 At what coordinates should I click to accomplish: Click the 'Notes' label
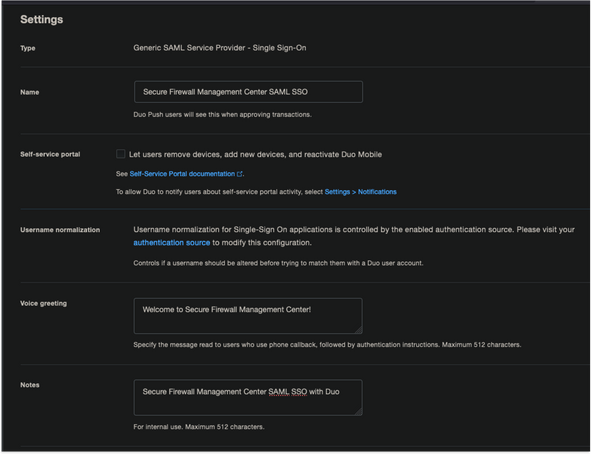[x=29, y=385]
